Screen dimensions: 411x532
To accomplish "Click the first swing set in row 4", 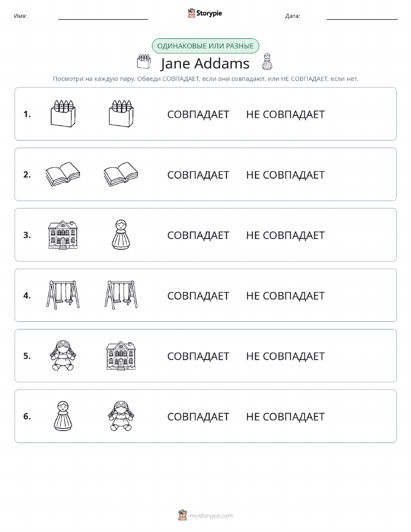I will 63,295.
